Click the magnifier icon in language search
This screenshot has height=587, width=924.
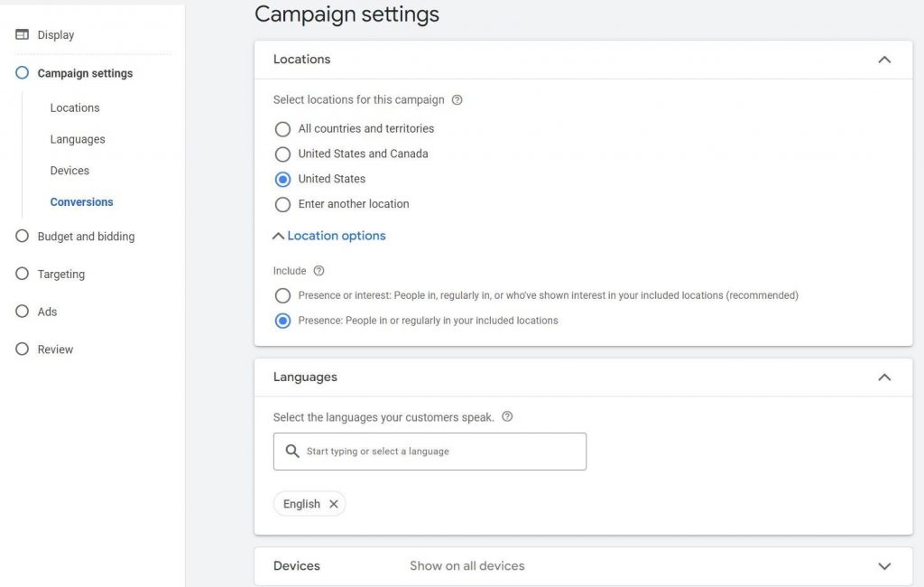(291, 452)
